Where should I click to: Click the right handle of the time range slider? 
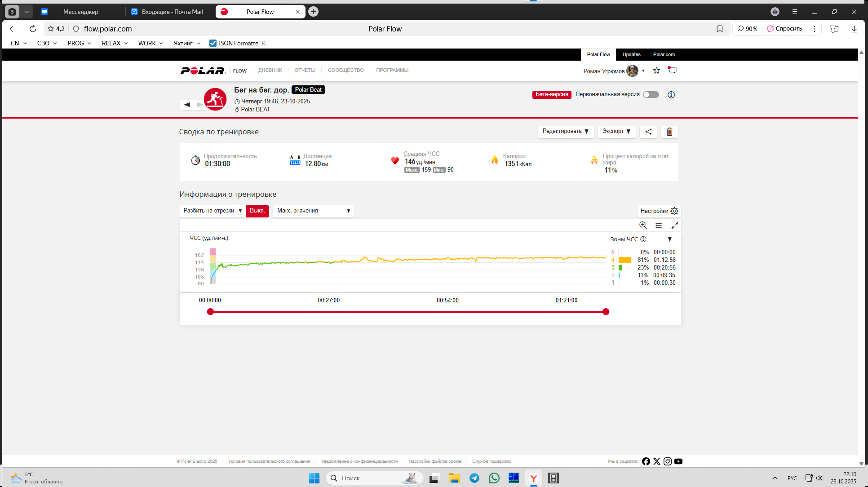pyautogui.click(x=606, y=312)
